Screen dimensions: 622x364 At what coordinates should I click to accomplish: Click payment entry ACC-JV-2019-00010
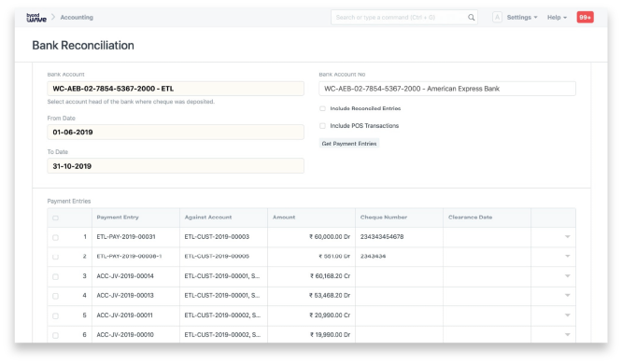point(125,335)
